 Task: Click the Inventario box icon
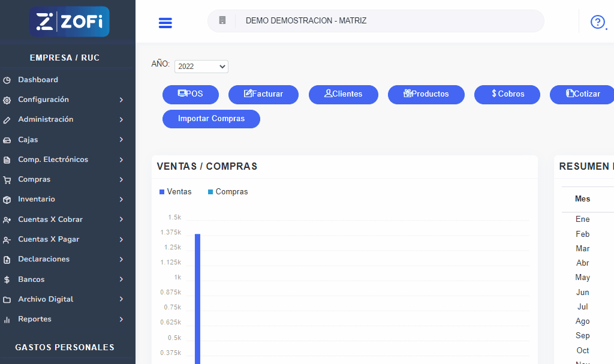click(x=7, y=200)
